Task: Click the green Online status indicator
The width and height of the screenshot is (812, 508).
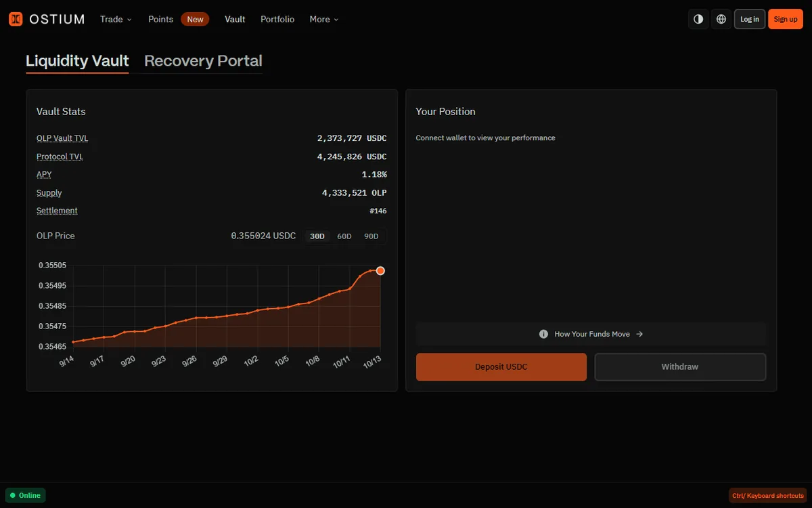Action: (x=26, y=495)
